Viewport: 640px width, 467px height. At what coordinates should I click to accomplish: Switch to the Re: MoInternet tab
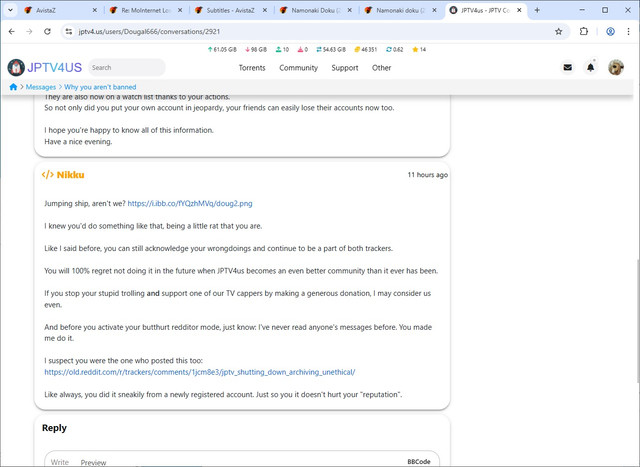coord(146,10)
